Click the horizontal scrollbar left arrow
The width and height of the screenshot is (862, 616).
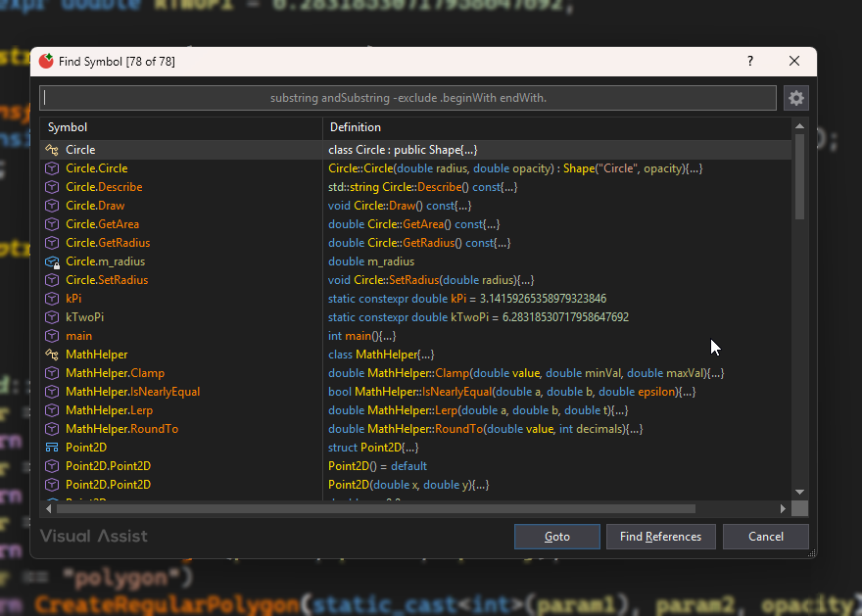[48, 509]
